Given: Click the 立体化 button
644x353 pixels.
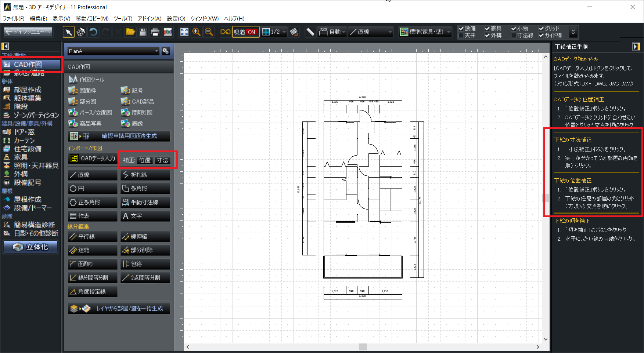Looking at the screenshot, I should pos(31,247).
